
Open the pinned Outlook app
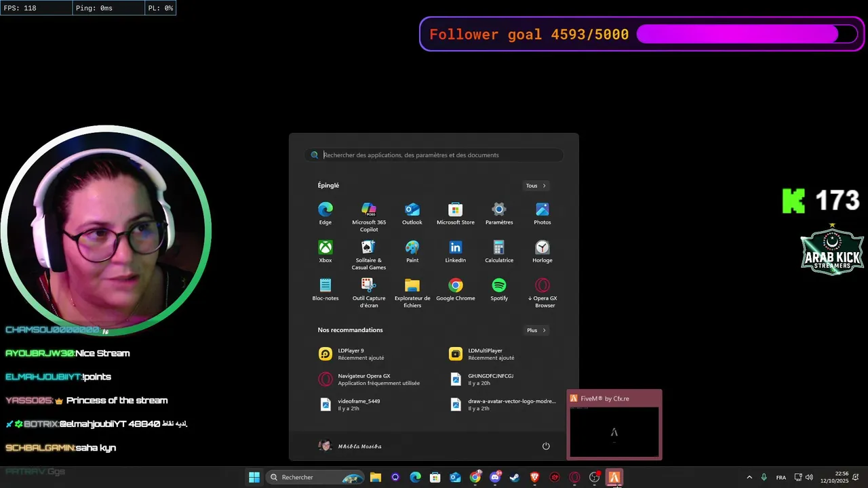(x=412, y=213)
